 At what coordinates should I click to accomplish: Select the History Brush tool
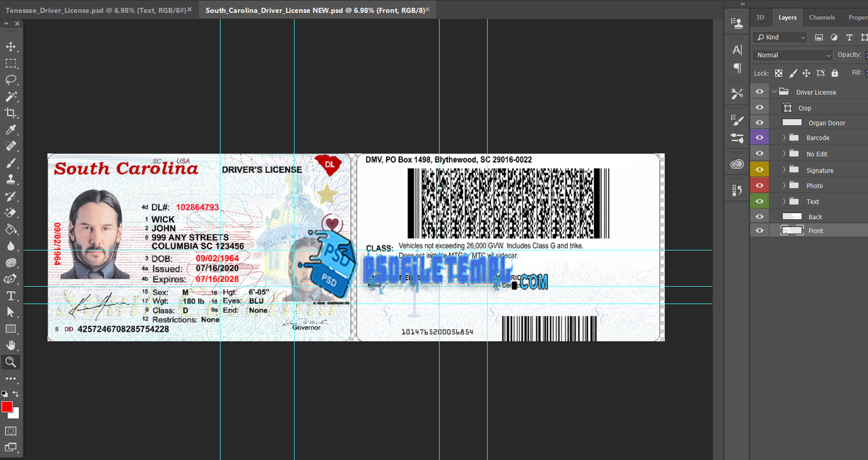click(11, 196)
